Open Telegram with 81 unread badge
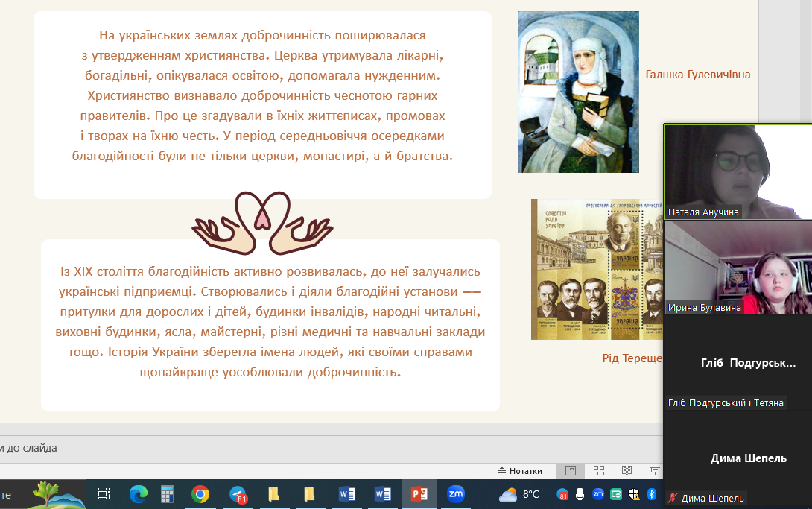The image size is (812, 509). pyautogui.click(x=238, y=495)
